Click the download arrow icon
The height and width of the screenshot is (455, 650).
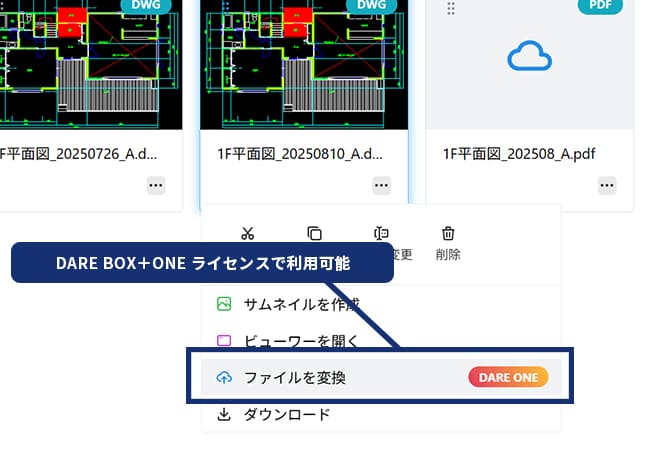pos(224,414)
